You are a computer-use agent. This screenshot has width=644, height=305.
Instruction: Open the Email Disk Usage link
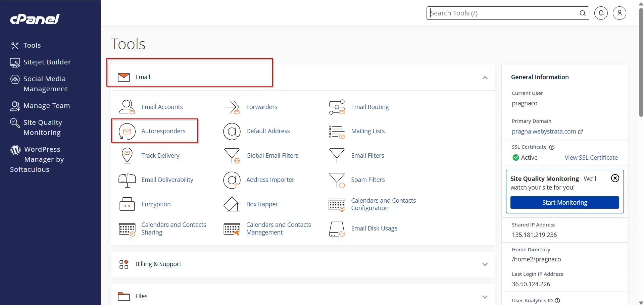click(x=374, y=228)
